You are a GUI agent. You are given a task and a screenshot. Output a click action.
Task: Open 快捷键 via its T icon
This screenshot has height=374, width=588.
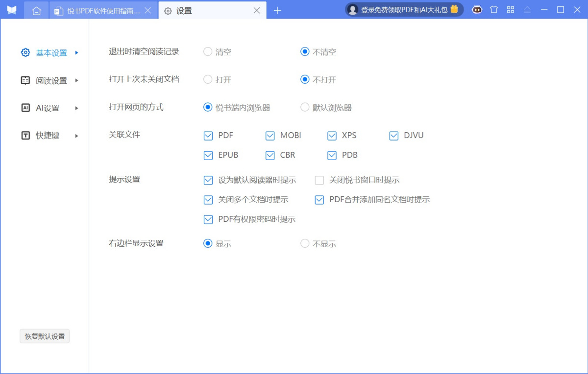point(25,136)
